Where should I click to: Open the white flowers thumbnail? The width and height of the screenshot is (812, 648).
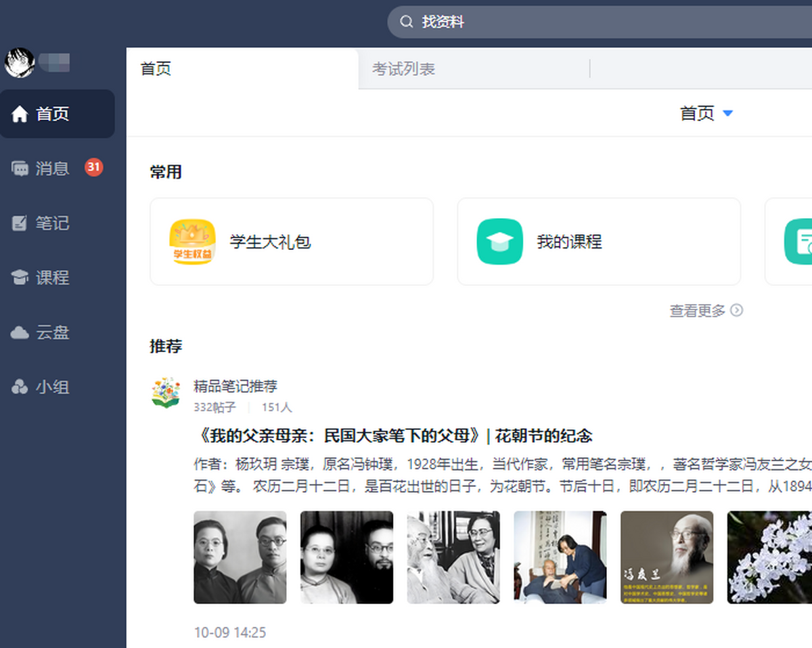769,557
